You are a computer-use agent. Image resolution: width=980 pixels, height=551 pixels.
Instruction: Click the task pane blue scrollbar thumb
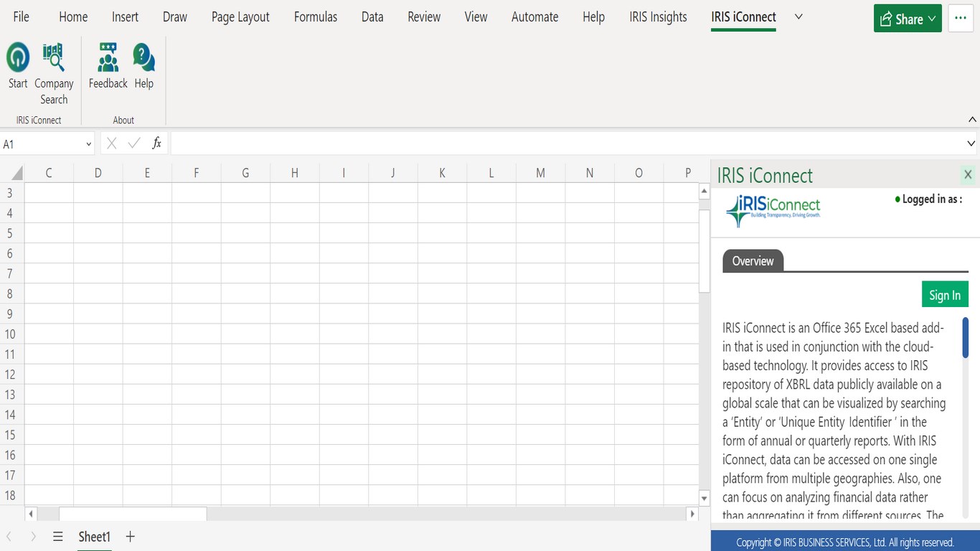point(966,338)
